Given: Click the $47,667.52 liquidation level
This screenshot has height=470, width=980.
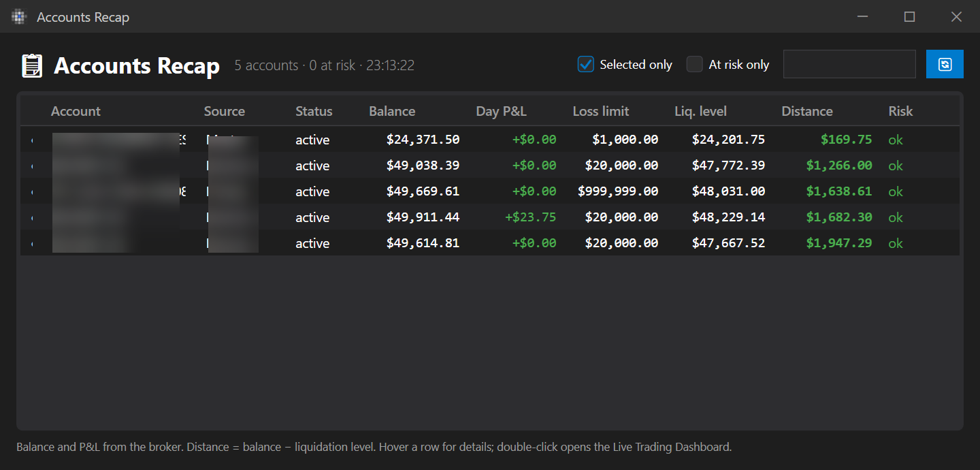Looking at the screenshot, I should [728, 243].
